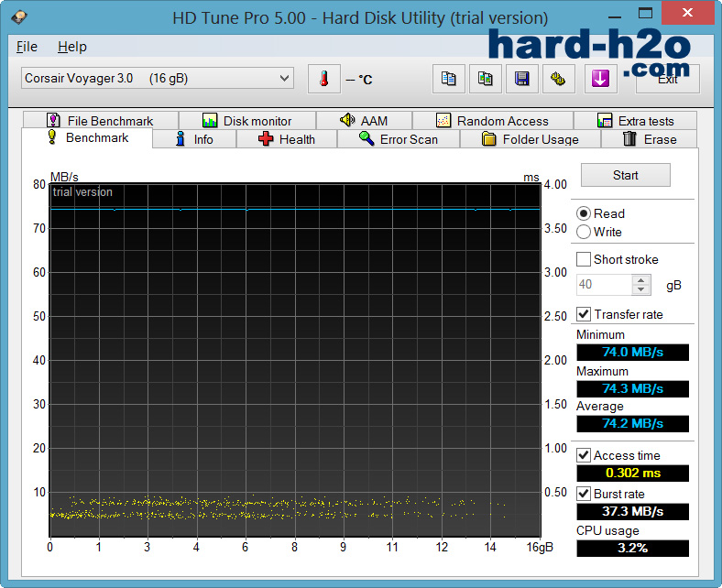Viewport: 722px width, 588px height.
Task: Select the Benchmark tab
Action: coord(87,137)
